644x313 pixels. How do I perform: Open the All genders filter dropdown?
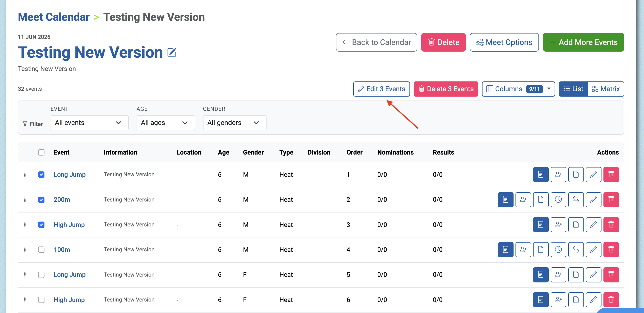[x=235, y=123]
